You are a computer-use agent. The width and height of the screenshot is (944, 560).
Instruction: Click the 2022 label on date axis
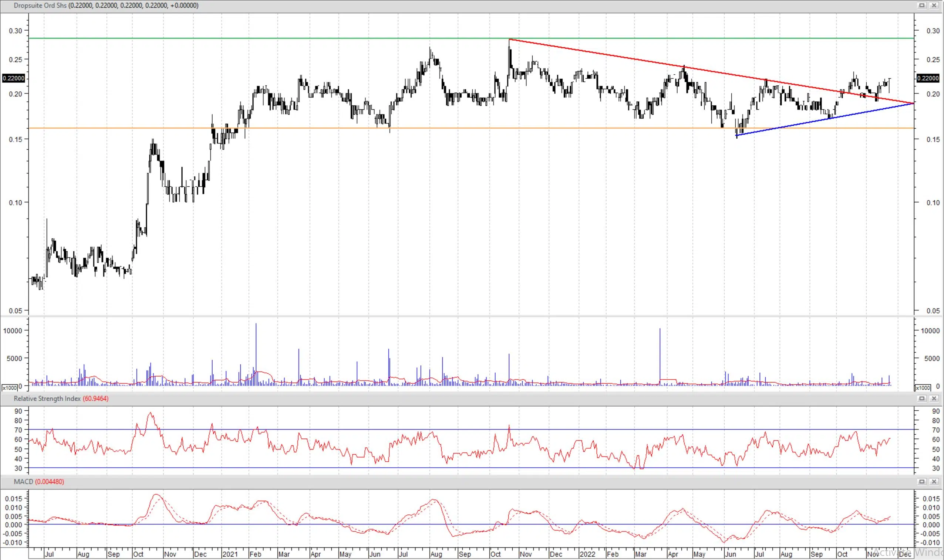587,554
